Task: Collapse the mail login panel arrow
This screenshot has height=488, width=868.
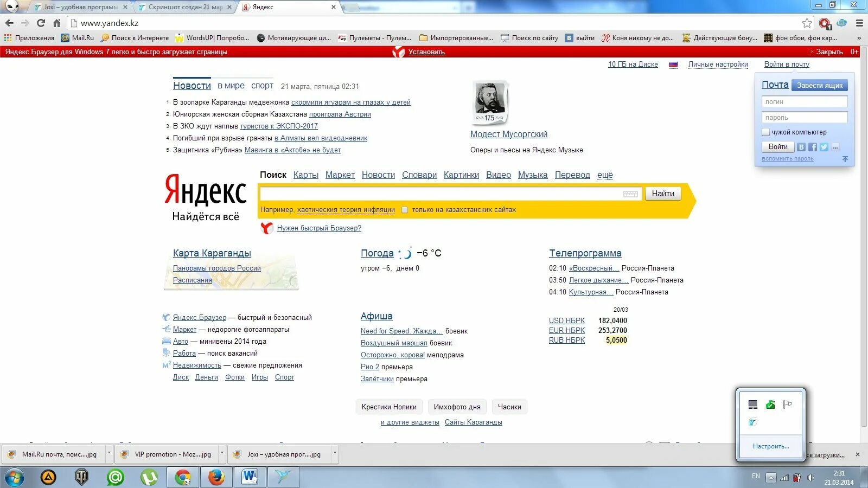Action: (x=845, y=159)
